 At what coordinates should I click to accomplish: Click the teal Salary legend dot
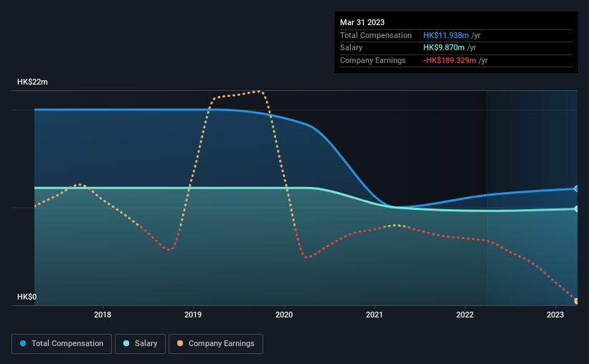click(126, 343)
